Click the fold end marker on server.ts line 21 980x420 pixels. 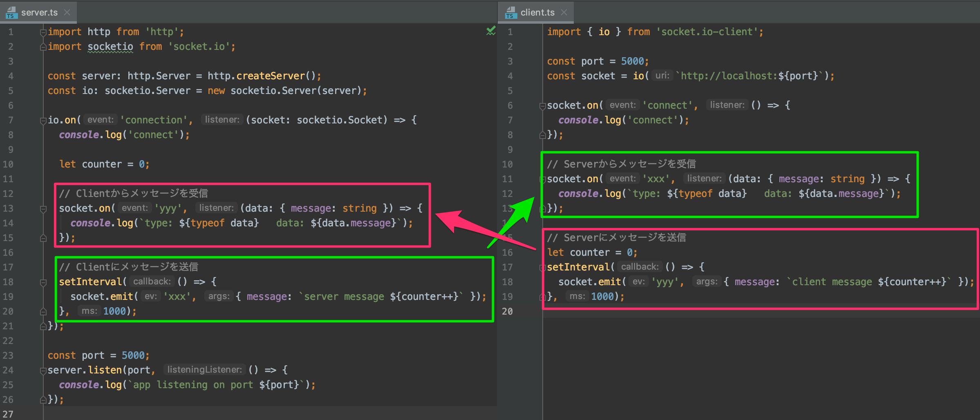tap(43, 326)
